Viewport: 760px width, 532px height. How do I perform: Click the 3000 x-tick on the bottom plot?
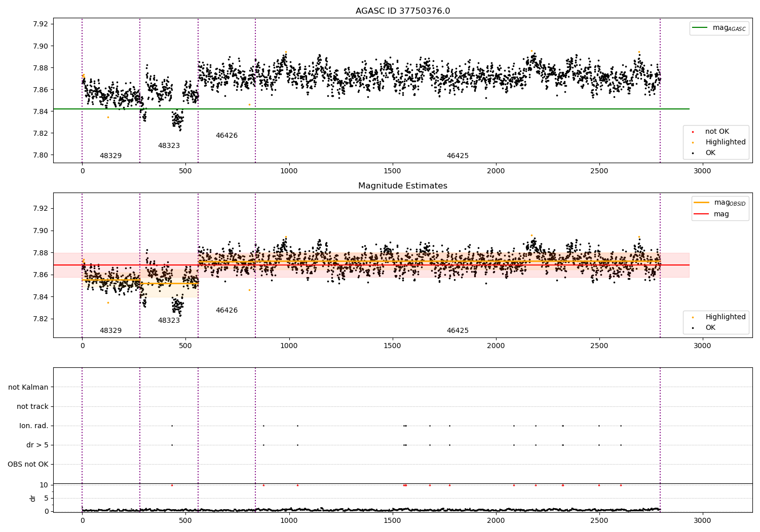point(702,520)
